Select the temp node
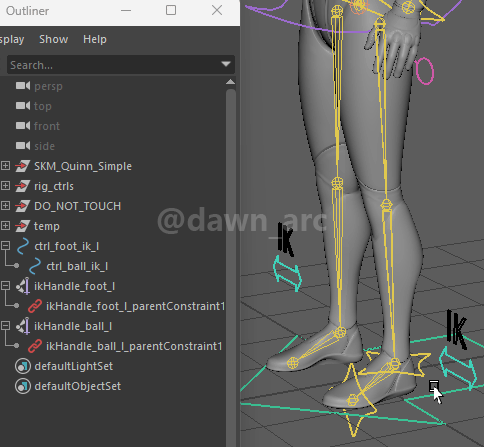This screenshot has width=484, height=447. [47, 226]
